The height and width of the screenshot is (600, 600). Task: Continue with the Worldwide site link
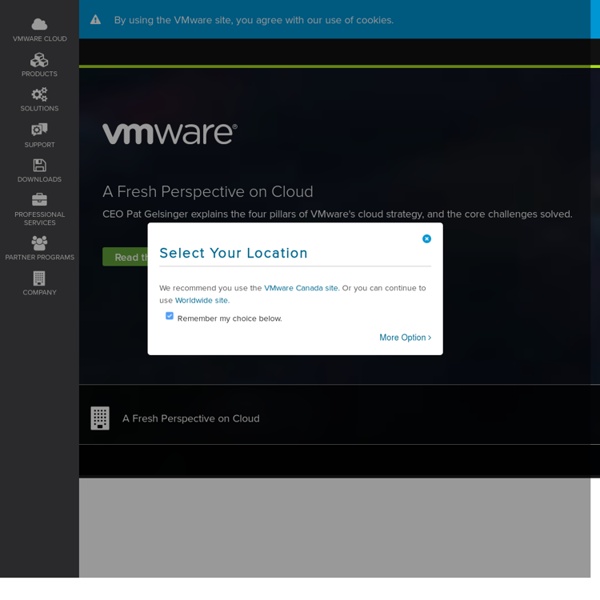(x=202, y=300)
